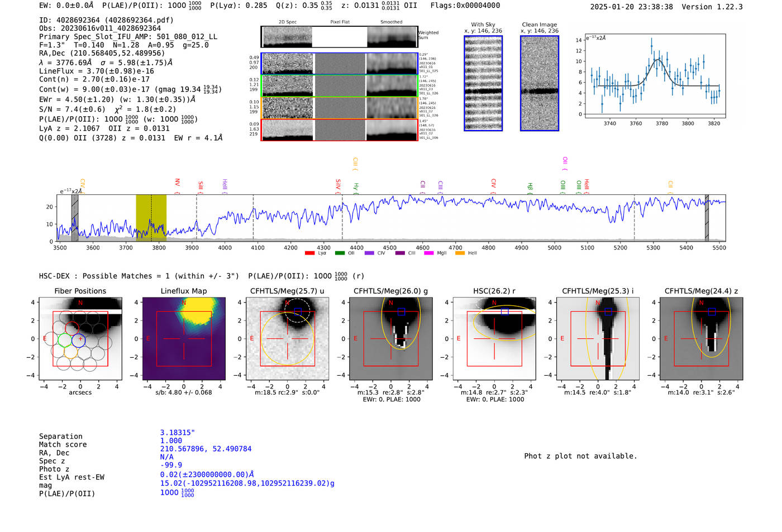The height and width of the screenshot is (532, 782).
Task: Select the red-bordered 2D spectrum row
Action: pos(340,130)
